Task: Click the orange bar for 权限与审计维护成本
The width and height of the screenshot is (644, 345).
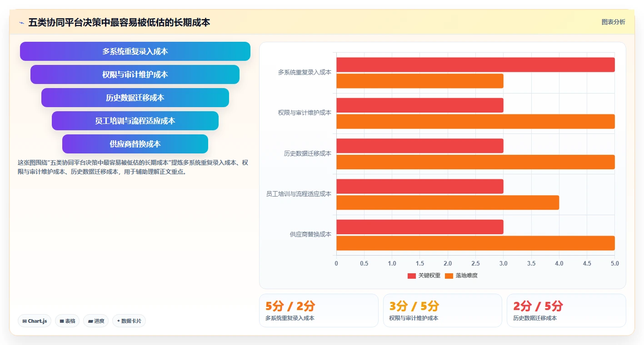Action: [x=475, y=122]
